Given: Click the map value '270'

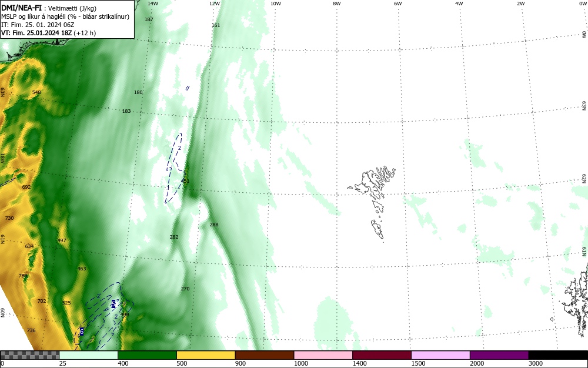Looking at the screenshot, I should pyautogui.click(x=185, y=289).
